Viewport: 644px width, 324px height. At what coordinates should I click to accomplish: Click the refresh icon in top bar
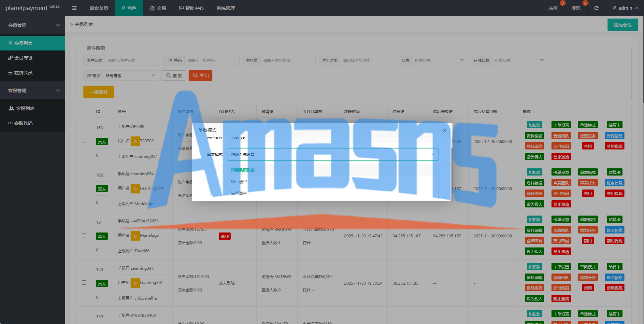596,8
